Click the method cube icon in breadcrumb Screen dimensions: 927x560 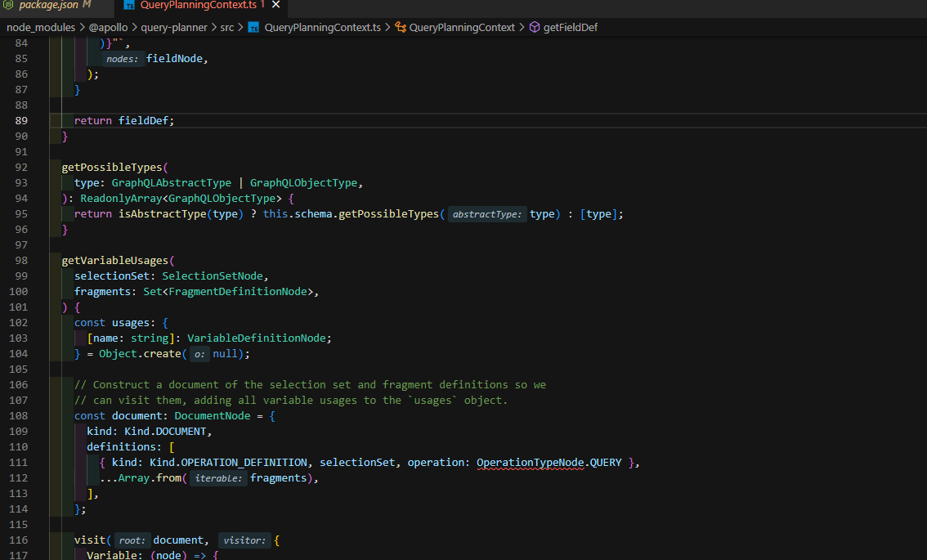[535, 27]
